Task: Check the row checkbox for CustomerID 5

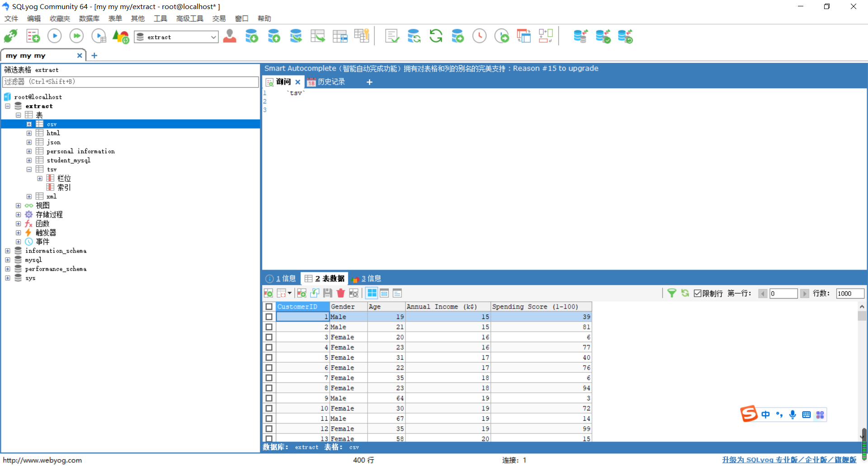Action: 269,357
